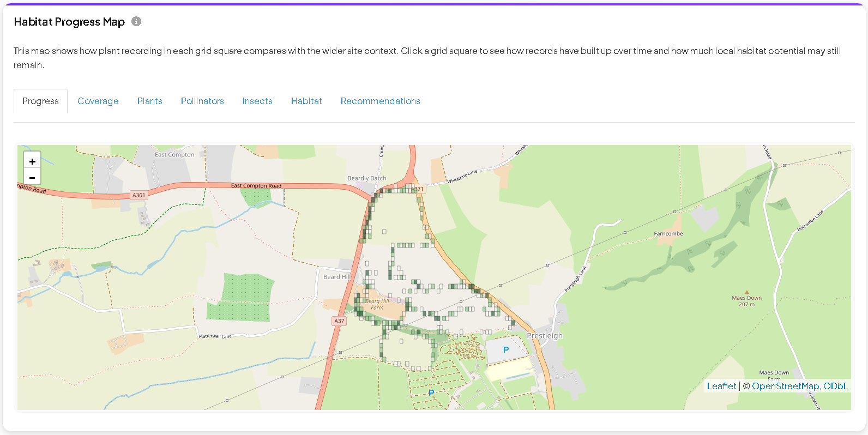868x435 pixels.
Task: Click the ODbL license link
Action: (835, 386)
